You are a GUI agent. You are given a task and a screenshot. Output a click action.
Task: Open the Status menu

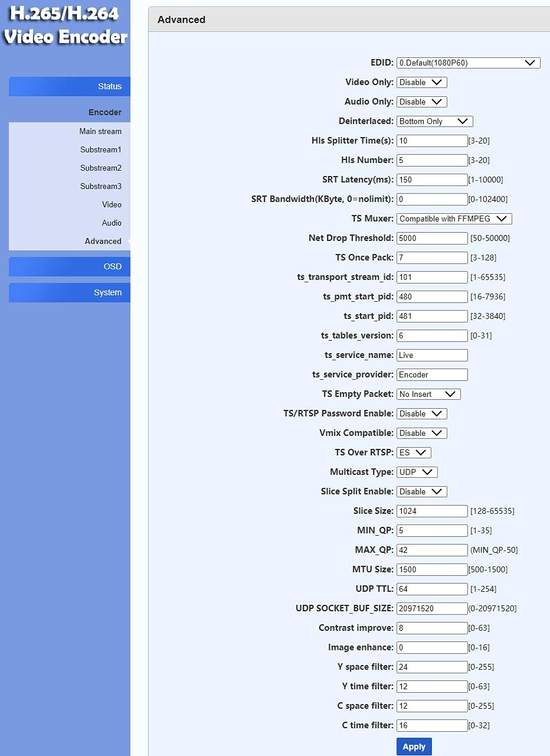pyautogui.click(x=70, y=86)
